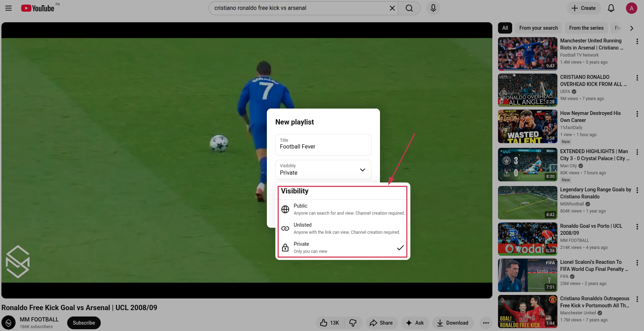
Task: Click the checkmark on the Private row
Action: pos(400,248)
